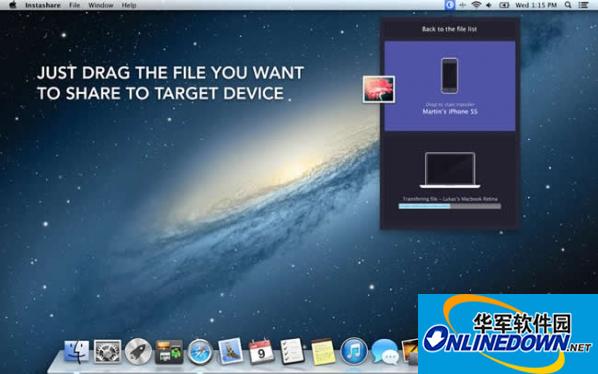Open the Help menu
The height and width of the screenshot is (374, 598).
point(129,5)
